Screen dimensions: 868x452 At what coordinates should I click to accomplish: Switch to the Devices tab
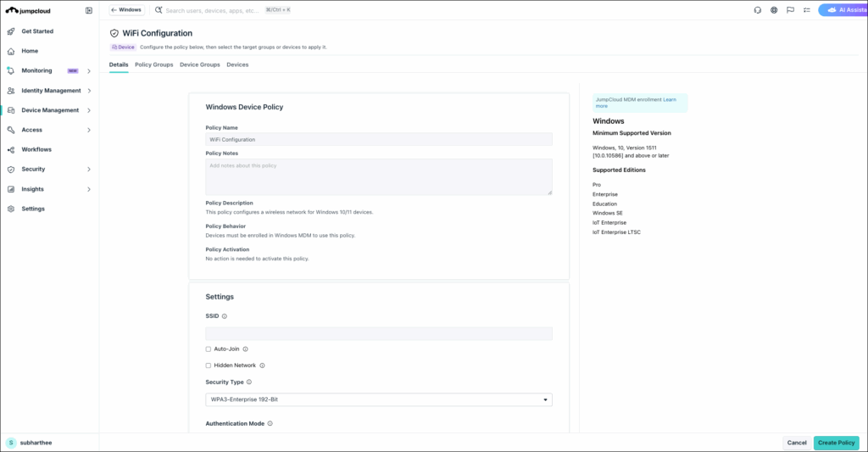pos(237,64)
